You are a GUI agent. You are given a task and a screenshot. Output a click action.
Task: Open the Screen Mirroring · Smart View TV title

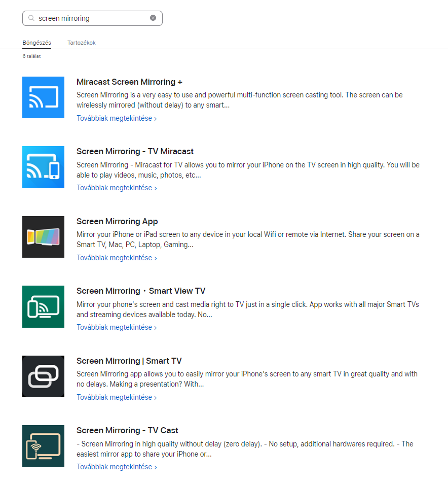tap(141, 291)
